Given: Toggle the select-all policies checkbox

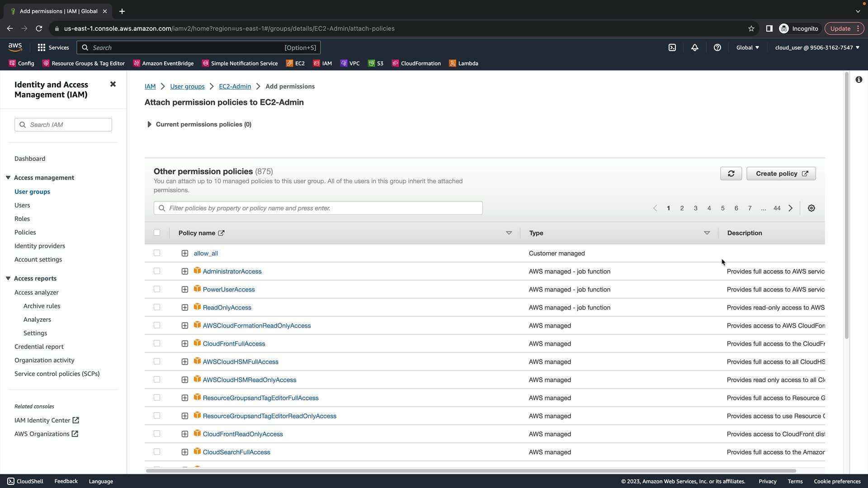Looking at the screenshot, I should click(157, 233).
